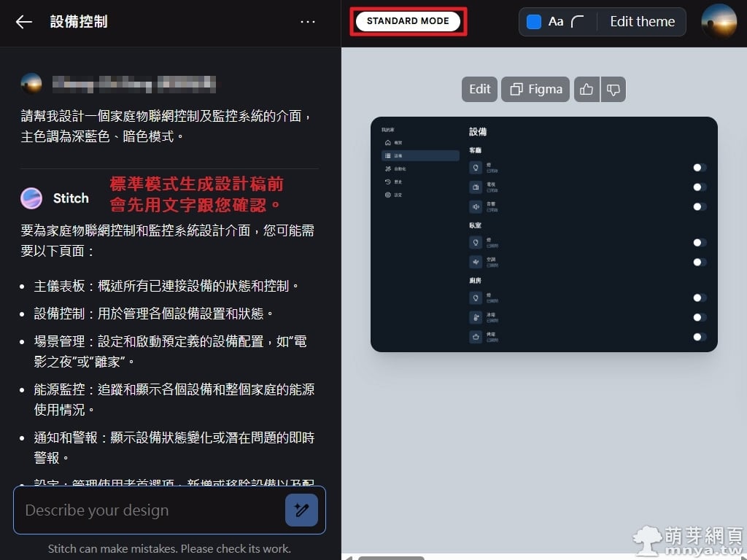Open the user profile avatar
The image size is (747, 560).
point(719,21)
